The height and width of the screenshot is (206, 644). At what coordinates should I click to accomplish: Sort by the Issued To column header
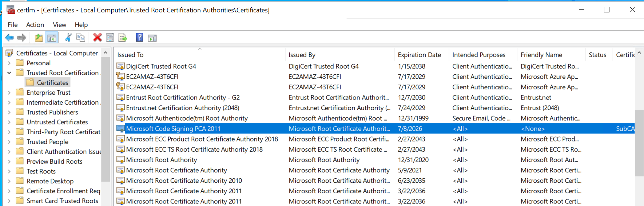pyautogui.click(x=199, y=55)
